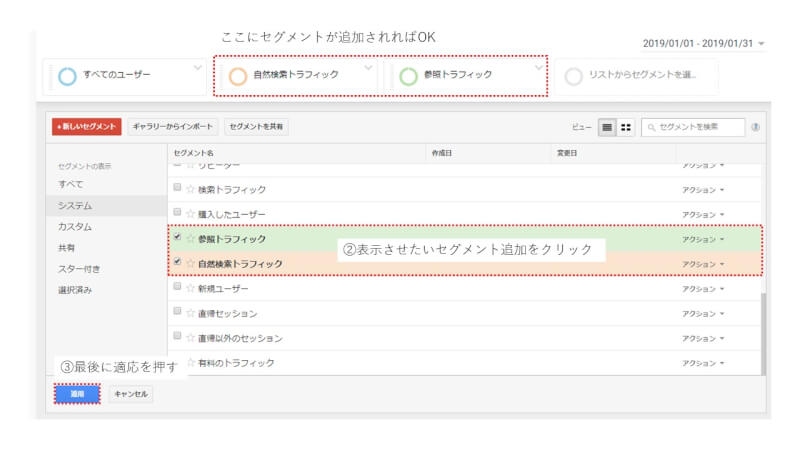The width and height of the screenshot is (800, 450).
Task: Click the green 参照トラフィック circle icon
Action: [x=408, y=77]
